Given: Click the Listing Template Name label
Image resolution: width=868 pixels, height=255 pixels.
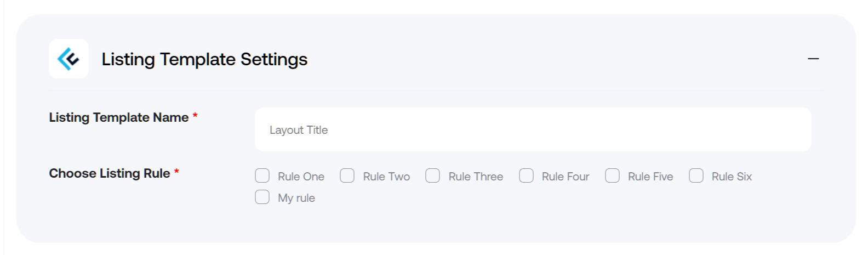Looking at the screenshot, I should [119, 117].
